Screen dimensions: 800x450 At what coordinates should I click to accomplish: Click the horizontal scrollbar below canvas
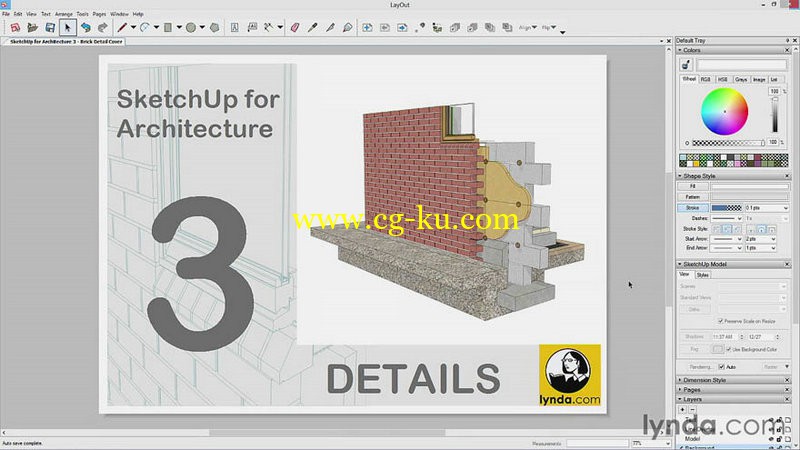coord(327,433)
